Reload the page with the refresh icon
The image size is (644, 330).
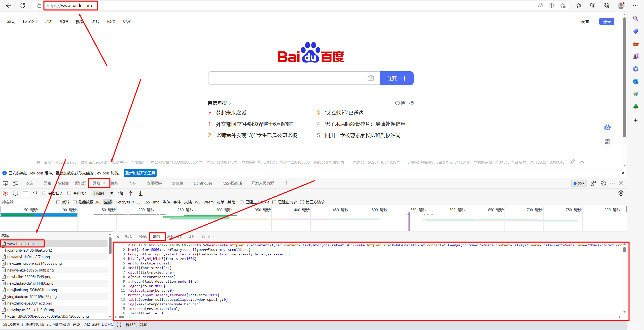pos(22,5)
